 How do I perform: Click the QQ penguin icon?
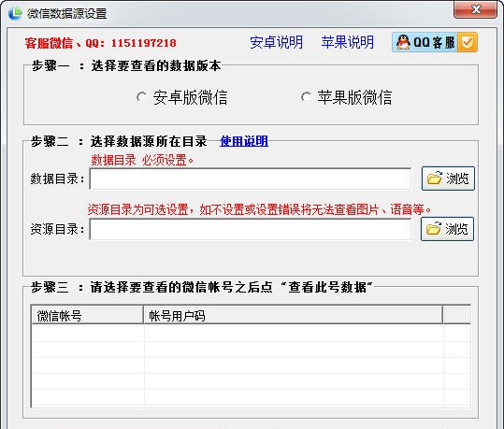[403, 42]
